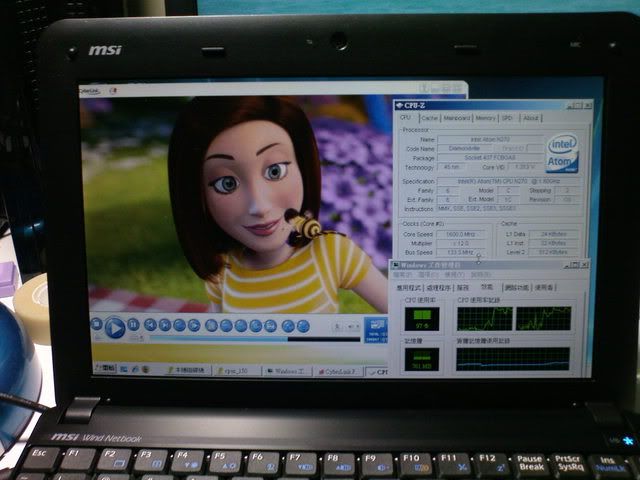Click the Core Speed value '1600.0 MHz'
The height and width of the screenshot is (480, 640).
[x=461, y=234]
